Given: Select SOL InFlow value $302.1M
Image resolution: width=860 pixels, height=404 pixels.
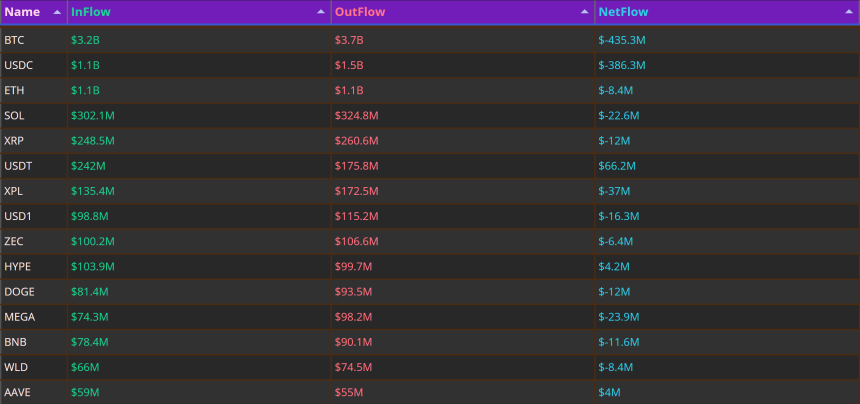Looking at the screenshot, I should coord(93,116).
